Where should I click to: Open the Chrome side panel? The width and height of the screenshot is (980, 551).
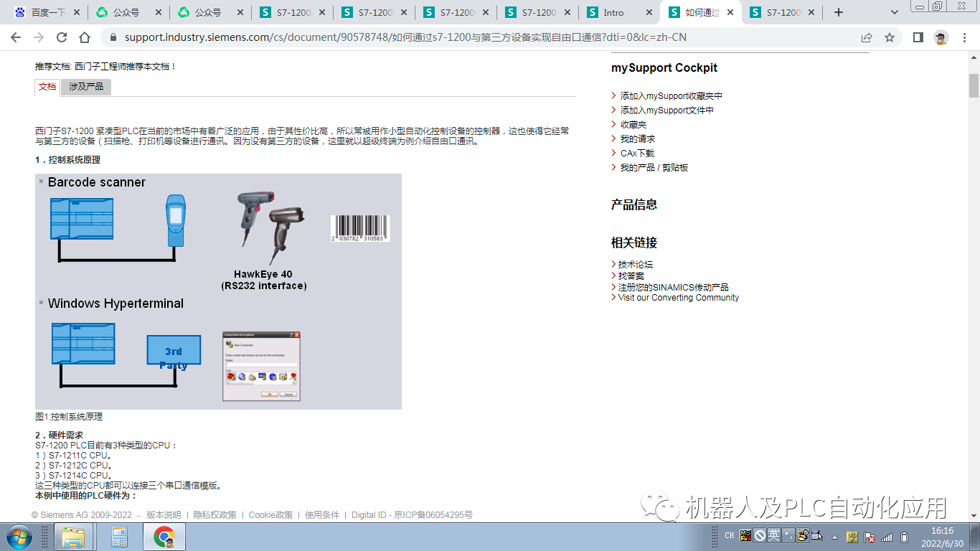pyautogui.click(x=918, y=37)
